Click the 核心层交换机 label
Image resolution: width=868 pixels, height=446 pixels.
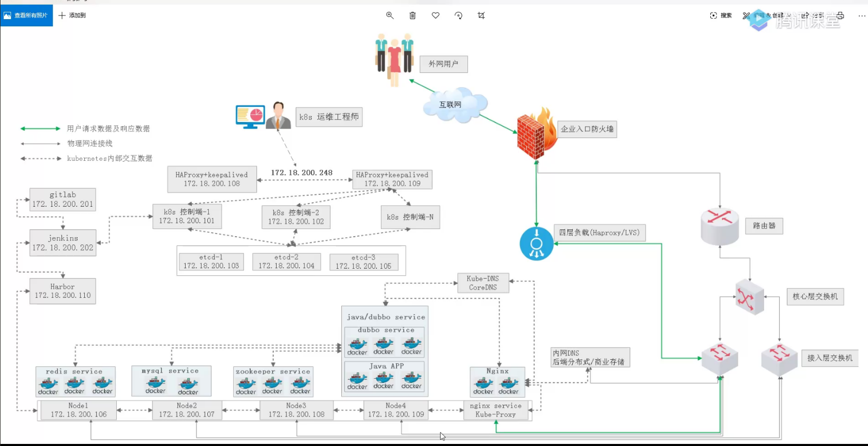point(815,297)
